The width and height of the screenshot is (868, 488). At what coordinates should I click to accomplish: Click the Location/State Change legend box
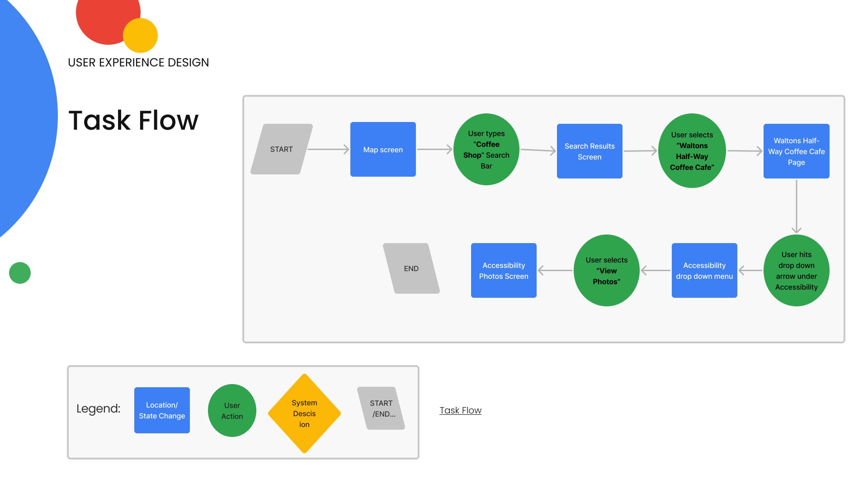(162, 410)
